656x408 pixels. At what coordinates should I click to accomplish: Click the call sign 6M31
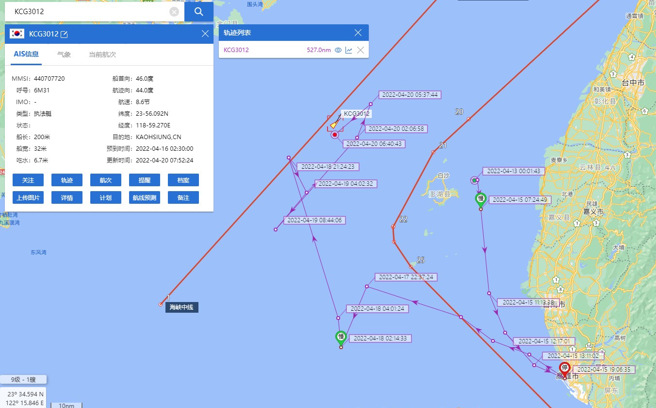click(x=42, y=90)
